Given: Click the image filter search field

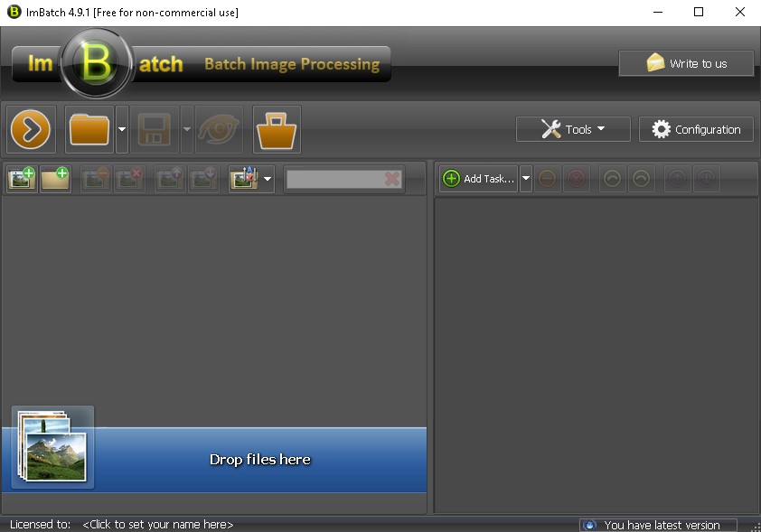Looking at the screenshot, I should pyautogui.click(x=334, y=179).
